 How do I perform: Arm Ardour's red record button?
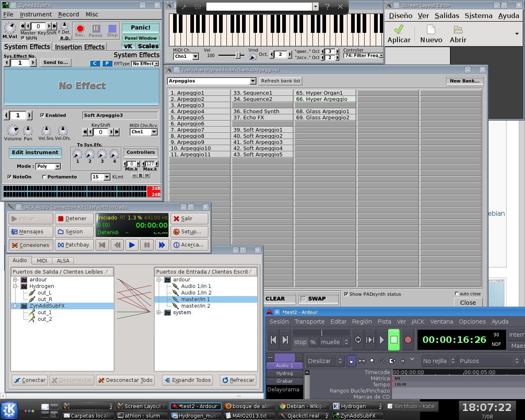click(408, 340)
